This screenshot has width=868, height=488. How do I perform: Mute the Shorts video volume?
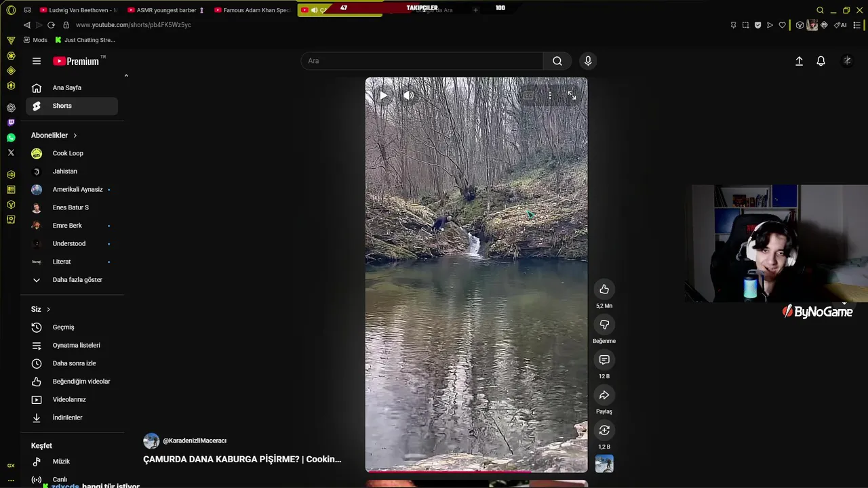click(408, 96)
